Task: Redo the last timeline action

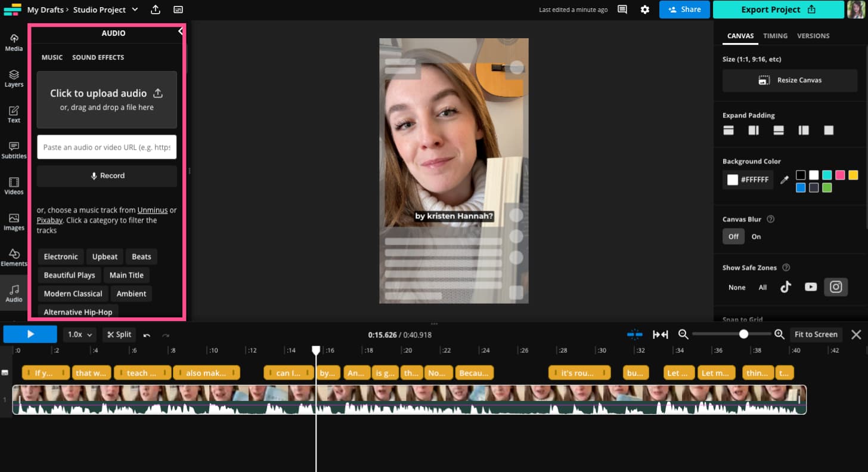Action: (x=166, y=335)
